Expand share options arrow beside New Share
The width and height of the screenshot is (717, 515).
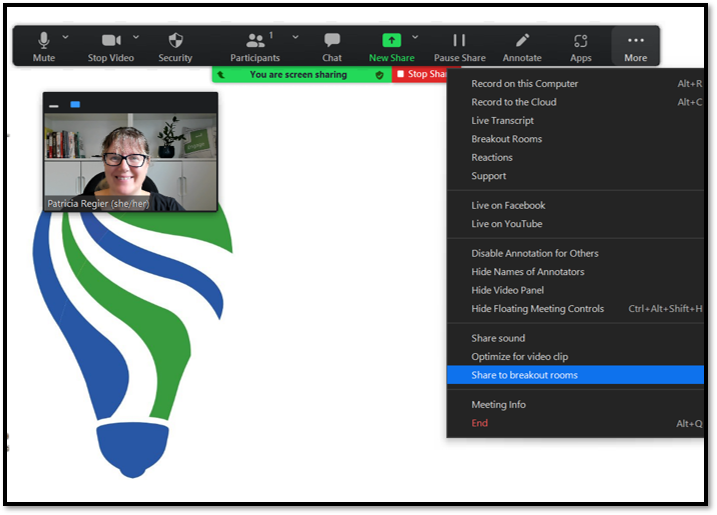415,37
